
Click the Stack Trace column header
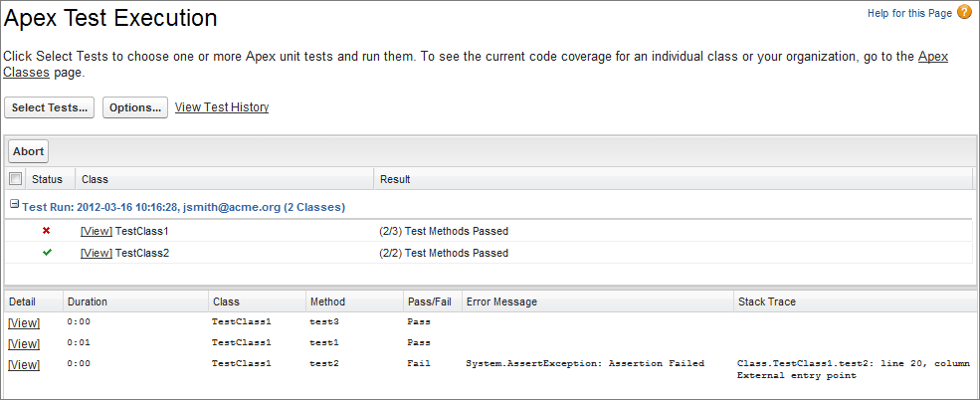[x=766, y=301]
